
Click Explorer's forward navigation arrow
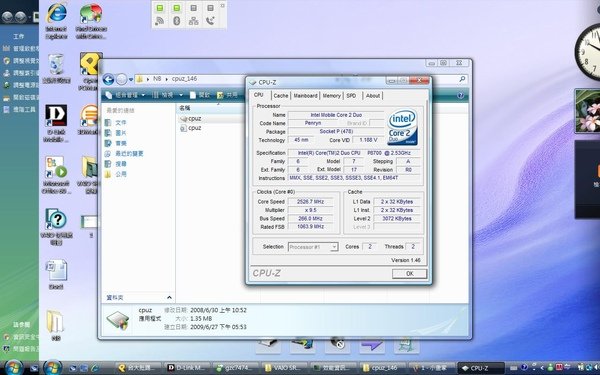tap(121, 79)
